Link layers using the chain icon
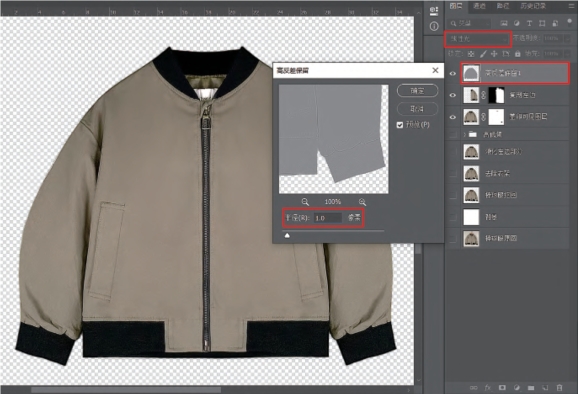578x394 pixels. 473,388
